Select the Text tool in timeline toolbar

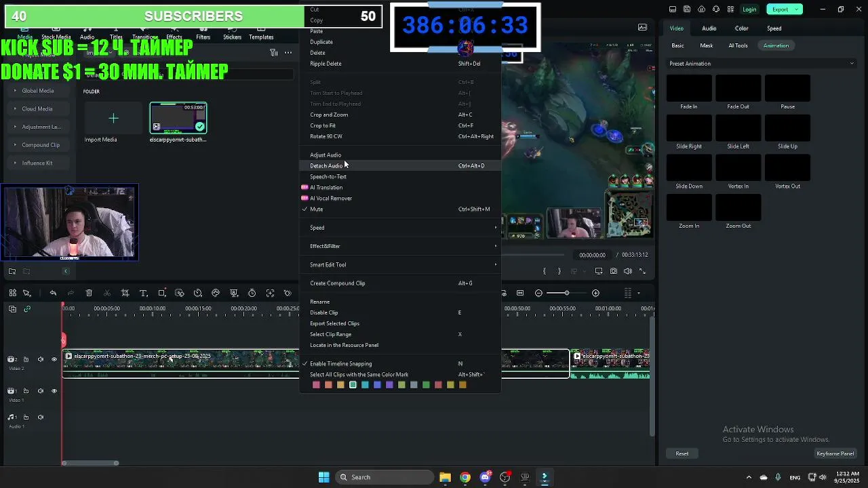tap(143, 293)
